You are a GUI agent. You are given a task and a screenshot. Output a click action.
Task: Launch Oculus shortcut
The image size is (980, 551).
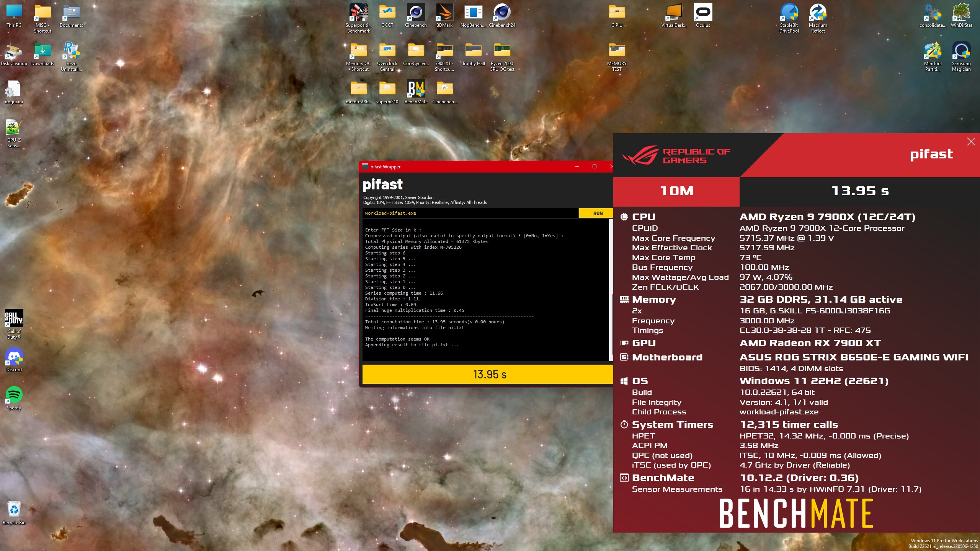coord(703,16)
